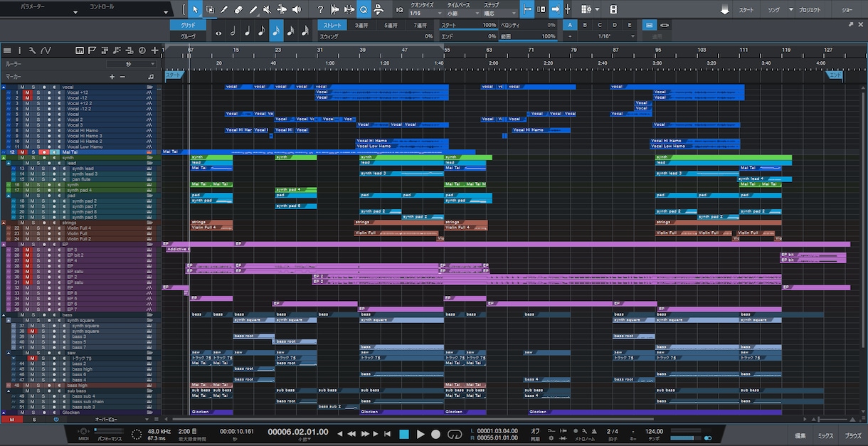The image size is (868, 446).
Task: Choose the triplet (3連符) button
Action: (361, 25)
